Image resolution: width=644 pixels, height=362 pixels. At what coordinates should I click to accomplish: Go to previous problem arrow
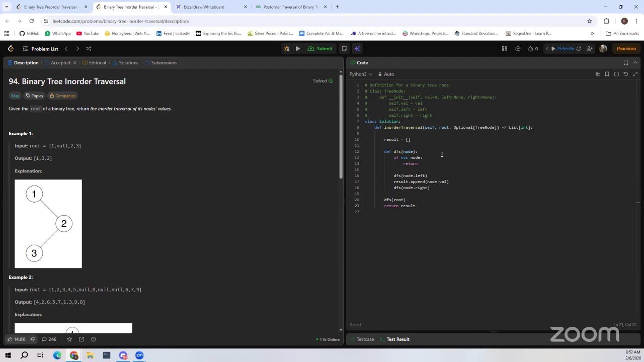click(66, 49)
